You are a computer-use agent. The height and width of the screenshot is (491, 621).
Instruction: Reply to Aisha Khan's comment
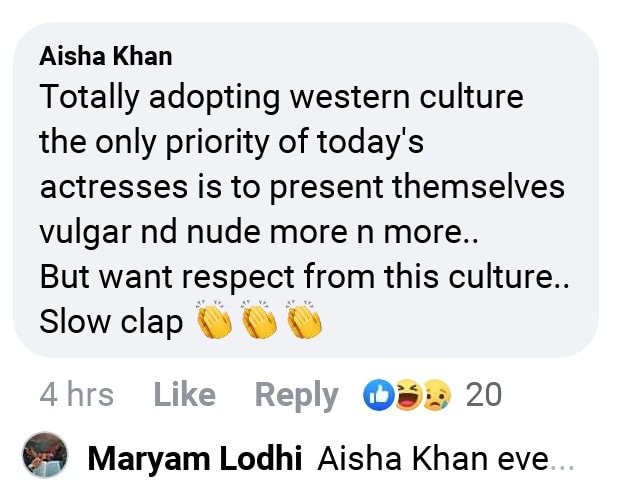point(299,395)
